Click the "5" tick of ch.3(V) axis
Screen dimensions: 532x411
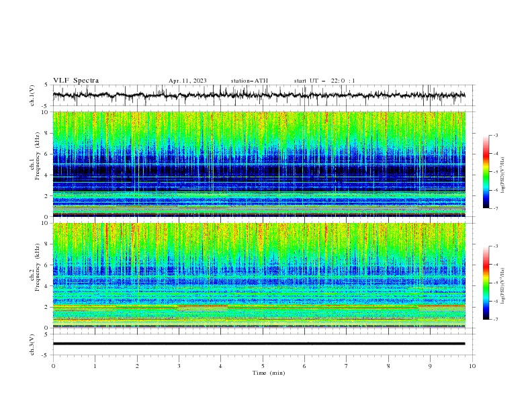(46, 334)
